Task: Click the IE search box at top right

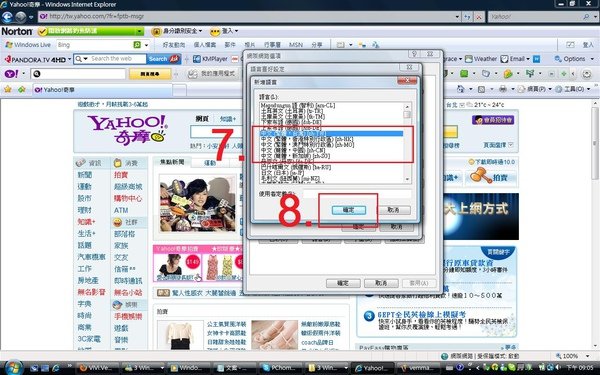Action: (x=535, y=17)
